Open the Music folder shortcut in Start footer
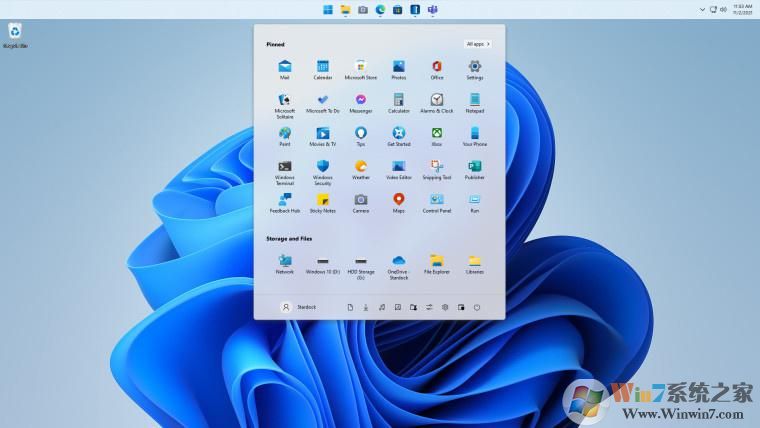This screenshot has width=760, height=428. (x=382, y=307)
